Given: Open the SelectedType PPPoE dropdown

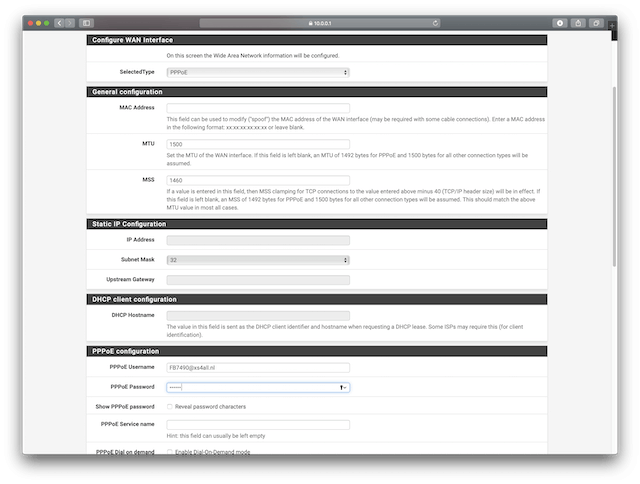Looking at the screenshot, I should (x=258, y=72).
